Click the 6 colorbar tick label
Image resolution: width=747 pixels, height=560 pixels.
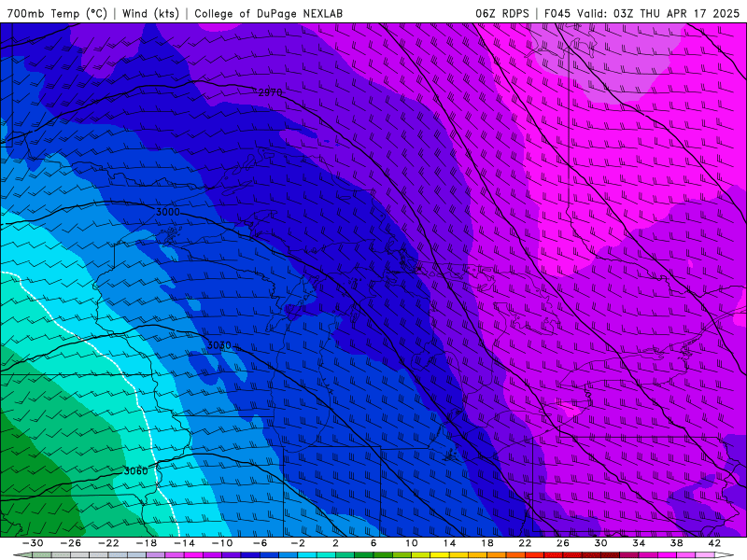pyautogui.click(x=373, y=543)
